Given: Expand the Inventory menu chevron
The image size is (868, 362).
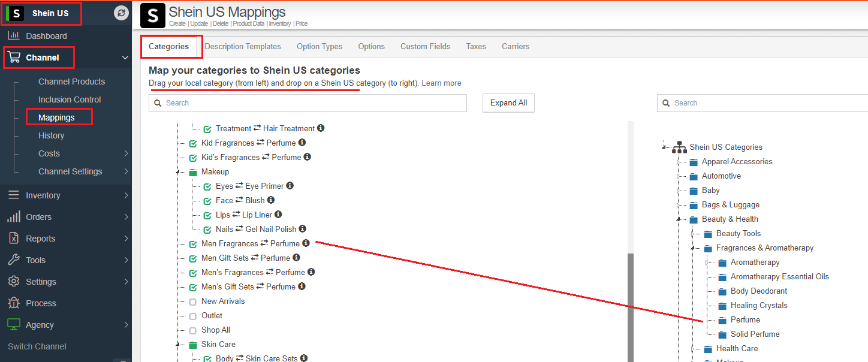Looking at the screenshot, I should pos(126,195).
